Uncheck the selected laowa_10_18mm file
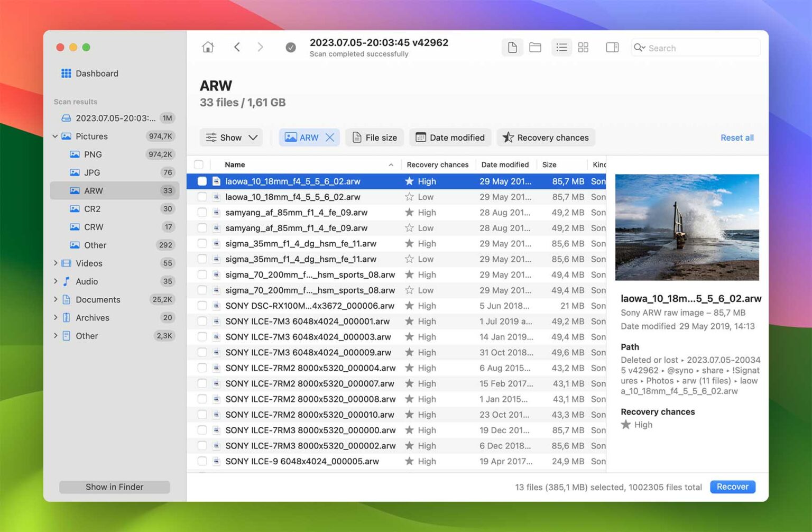812x532 pixels. pos(202,181)
